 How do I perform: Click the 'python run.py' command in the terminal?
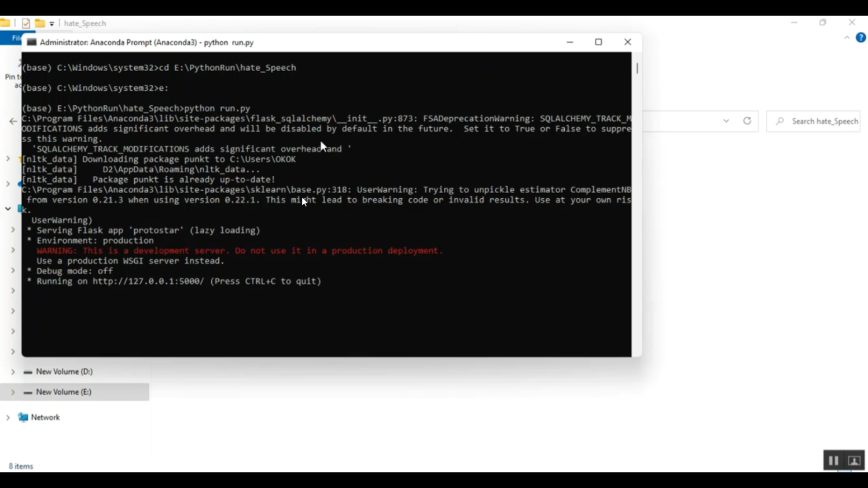point(217,108)
